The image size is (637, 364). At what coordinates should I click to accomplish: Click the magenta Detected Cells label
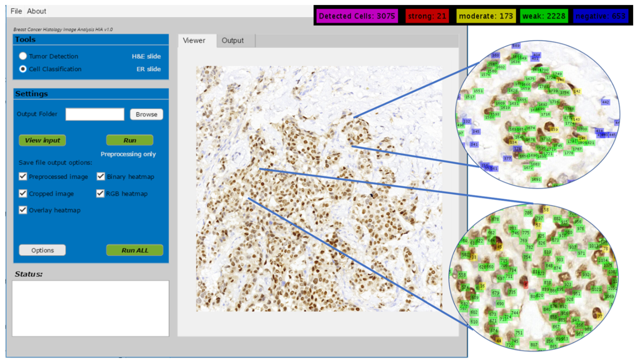point(357,16)
